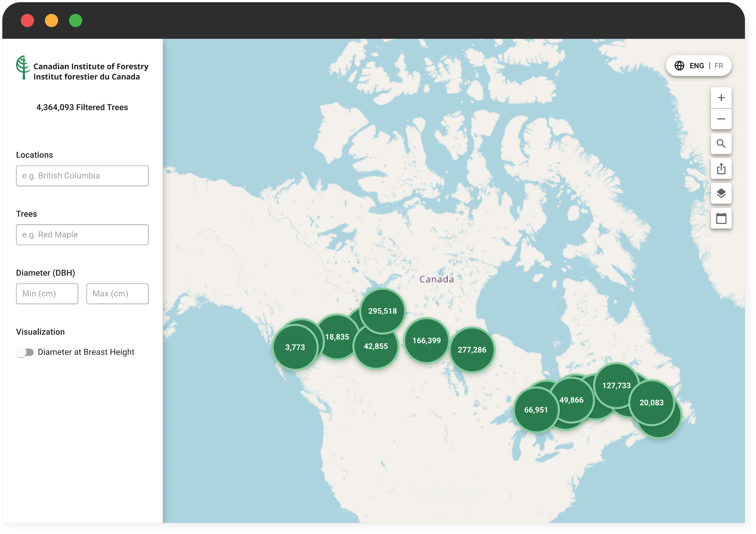Click the Min (cm) diameter field
756x534 pixels.
point(47,294)
